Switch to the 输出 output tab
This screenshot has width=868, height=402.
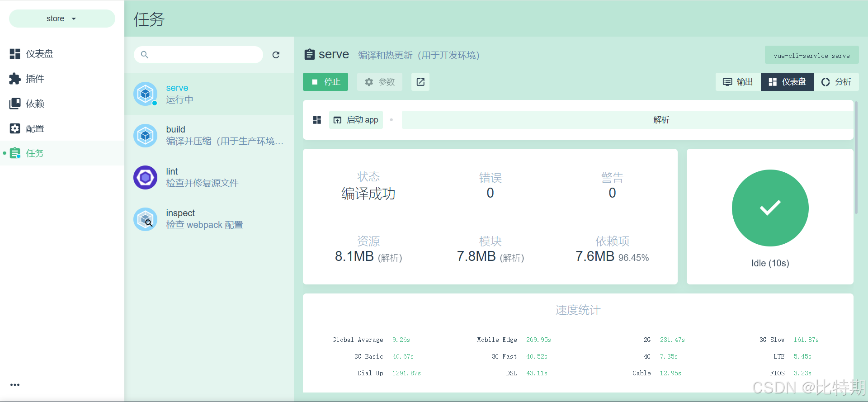[x=738, y=82]
